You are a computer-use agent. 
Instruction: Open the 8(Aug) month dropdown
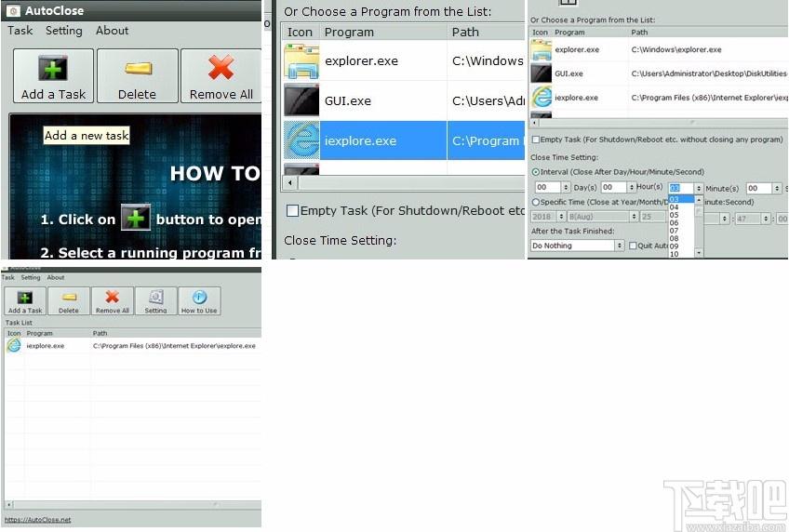(x=603, y=217)
